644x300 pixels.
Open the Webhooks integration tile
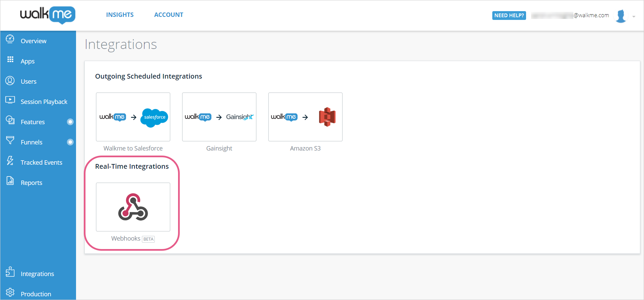pyautogui.click(x=133, y=207)
